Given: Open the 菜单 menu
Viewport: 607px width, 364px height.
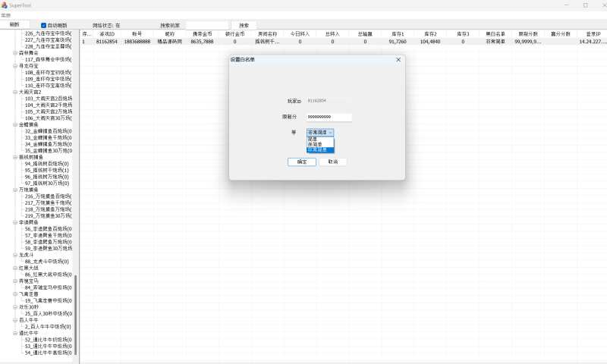Looking at the screenshot, I should [x=6, y=15].
